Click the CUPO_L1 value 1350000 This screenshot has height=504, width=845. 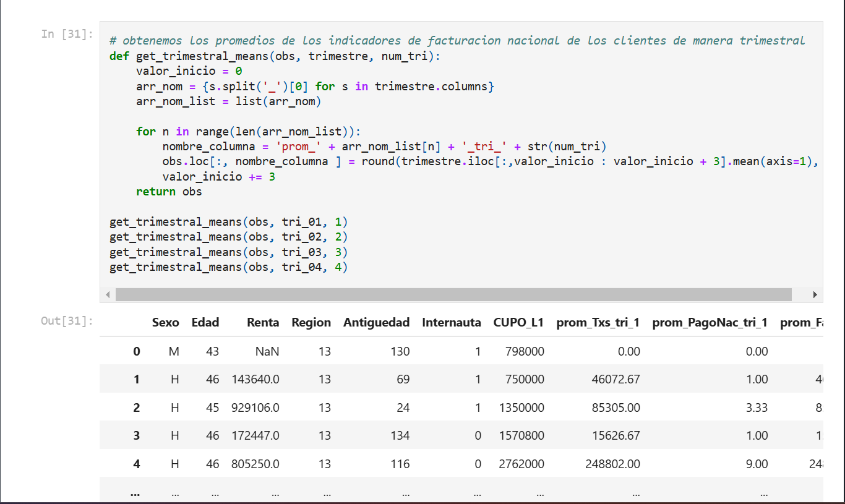point(521,408)
